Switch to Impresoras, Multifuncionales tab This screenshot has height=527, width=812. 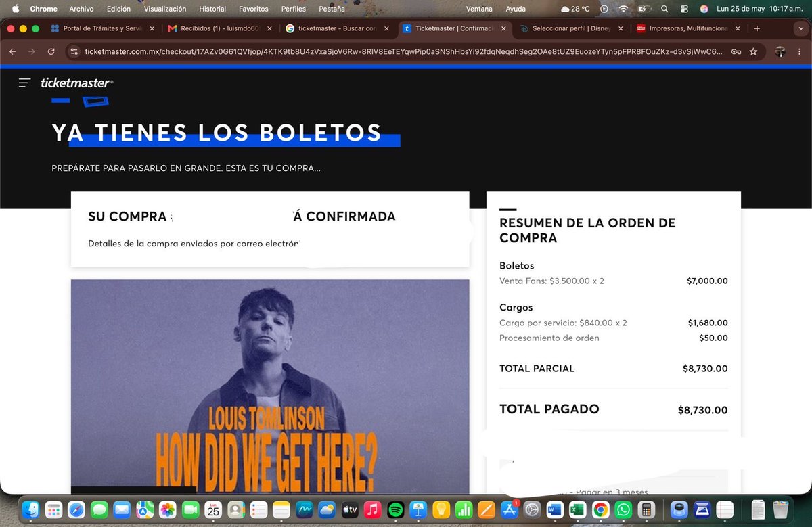[x=689, y=28]
